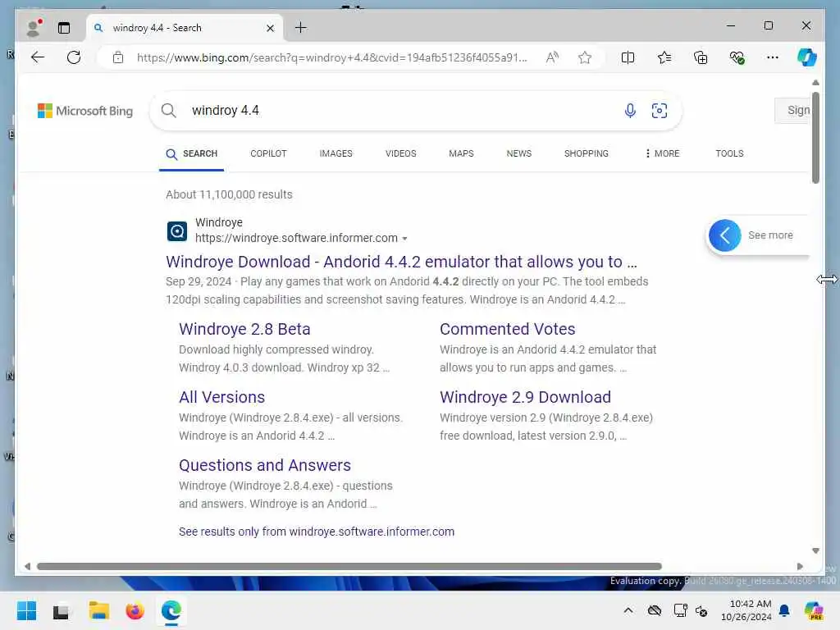The height and width of the screenshot is (630, 840).
Task: Open a new tab with plus button
Action: click(301, 27)
